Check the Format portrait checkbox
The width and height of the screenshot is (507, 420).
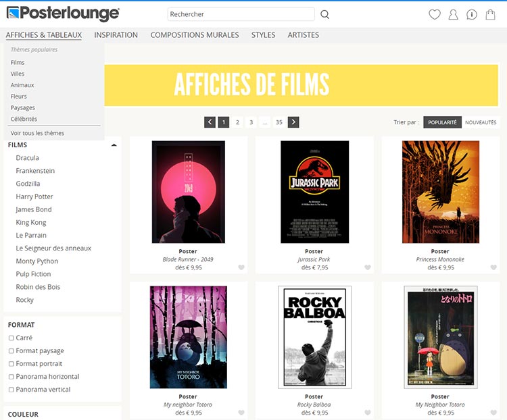[x=11, y=364]
